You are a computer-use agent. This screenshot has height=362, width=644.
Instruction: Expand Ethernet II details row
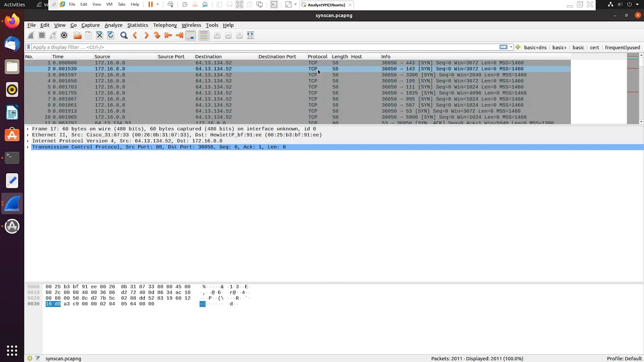tap(28, 135)
